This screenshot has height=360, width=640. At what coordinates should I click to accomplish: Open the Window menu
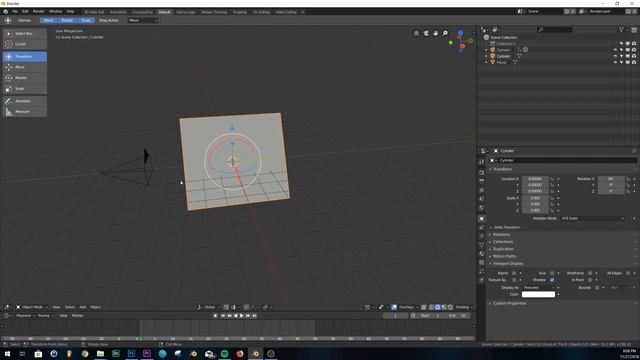click(x=56, y=11)
